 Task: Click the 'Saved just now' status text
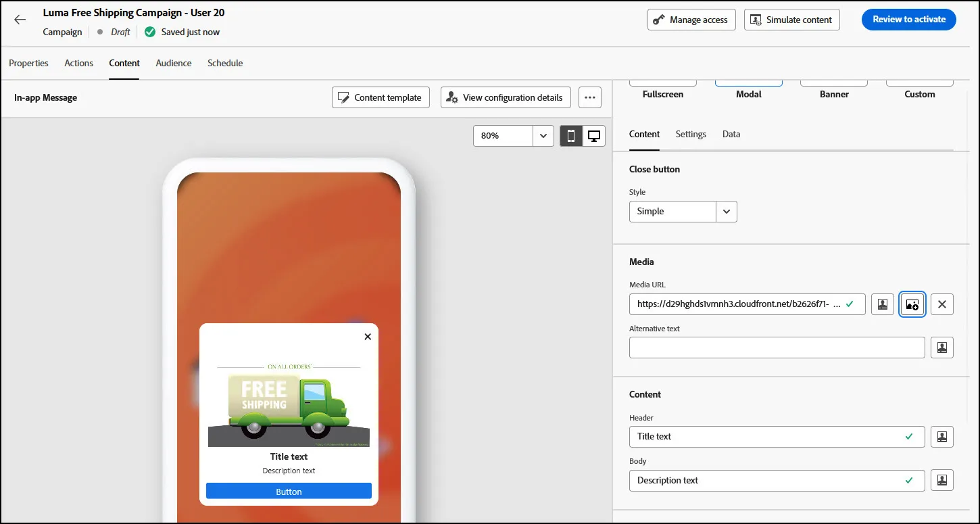[x=191, y=32]
